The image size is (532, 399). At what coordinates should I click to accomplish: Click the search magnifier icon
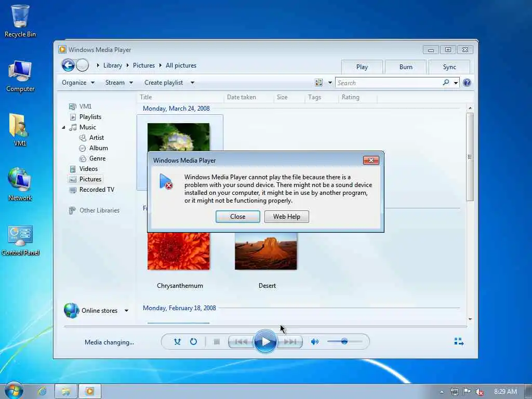[446, 83]
